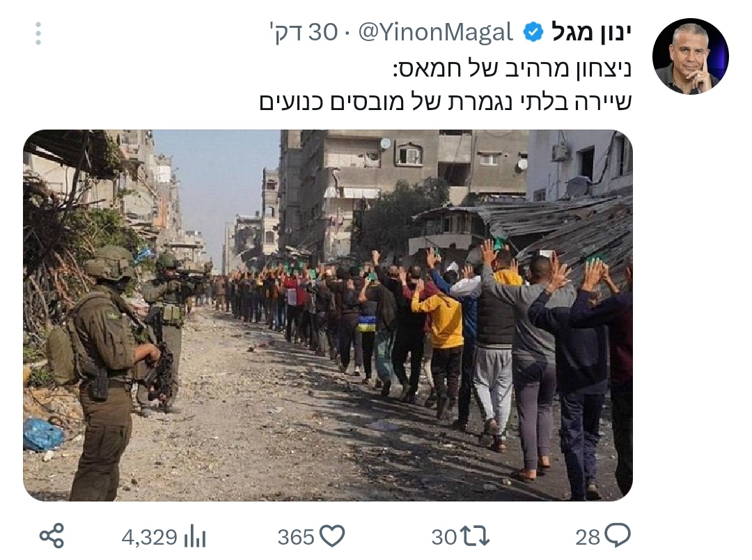The width and height of the screenshot is (752, 560).
Task: Open the view analytics bar chart icon
Action: pos(195,536)
